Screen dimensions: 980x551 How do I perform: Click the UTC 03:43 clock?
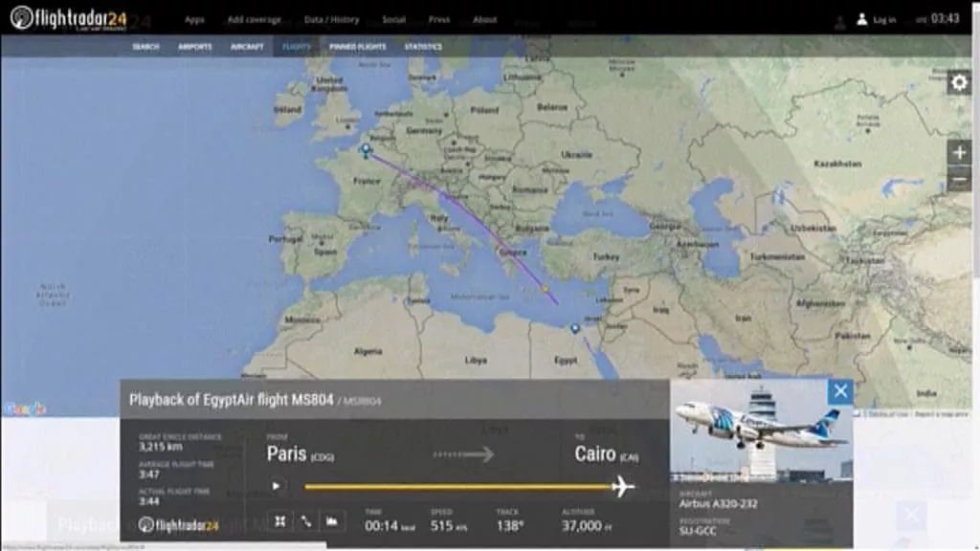click(938, 19)
